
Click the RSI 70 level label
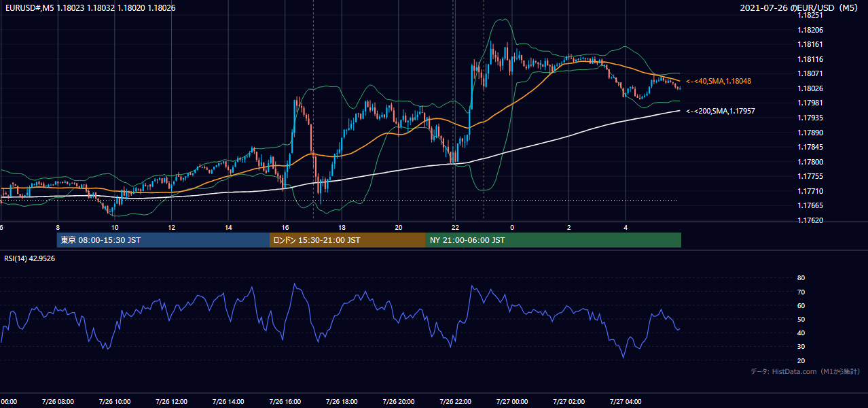[x=801, y=292]
